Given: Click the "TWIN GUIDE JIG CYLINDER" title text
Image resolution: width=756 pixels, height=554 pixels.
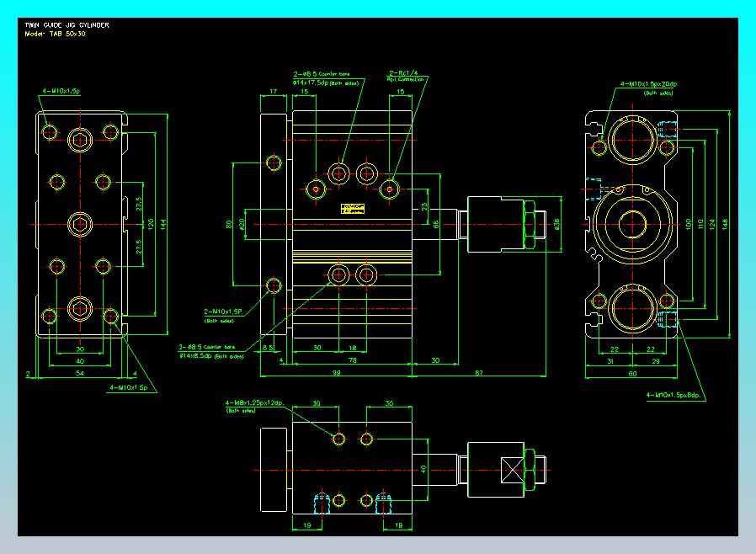Looking at the screenshot, I should [x=67, y=25].
